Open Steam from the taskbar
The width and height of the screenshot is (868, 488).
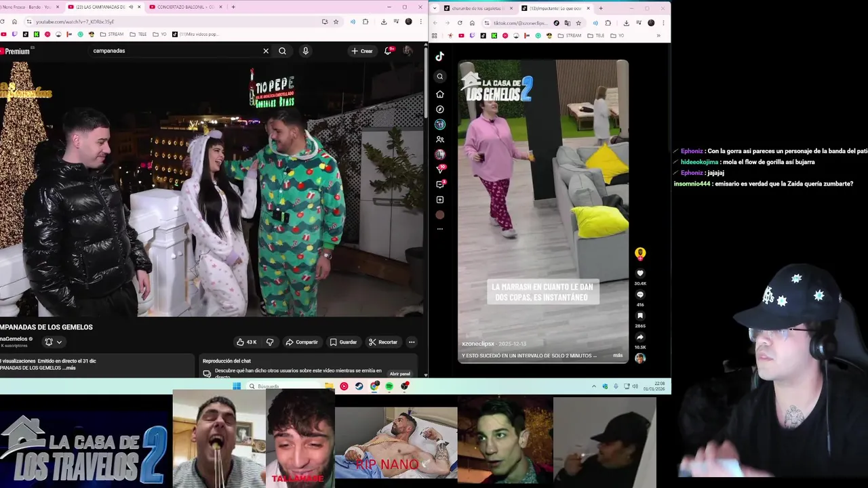pyautogui.click(x=359, y=386)
